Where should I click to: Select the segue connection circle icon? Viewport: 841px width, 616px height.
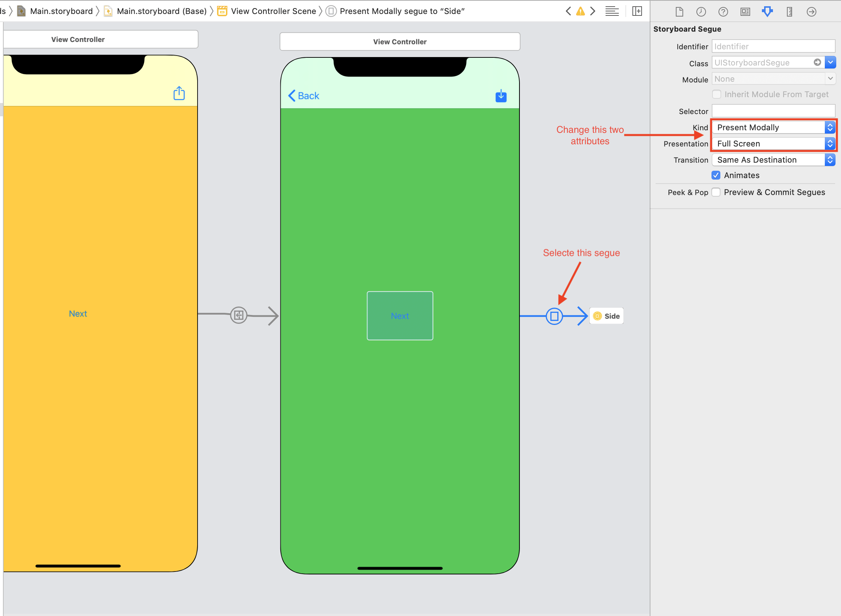coord(554,315)
